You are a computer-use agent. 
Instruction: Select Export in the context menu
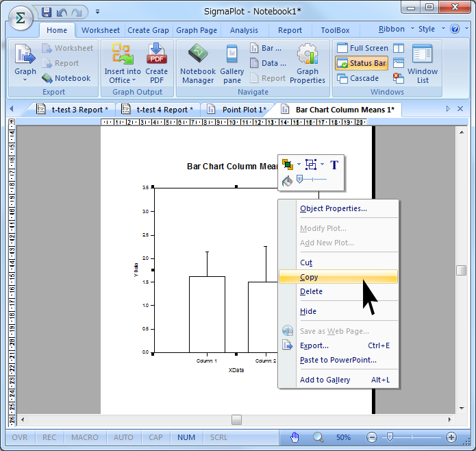[x=338, y=345]
